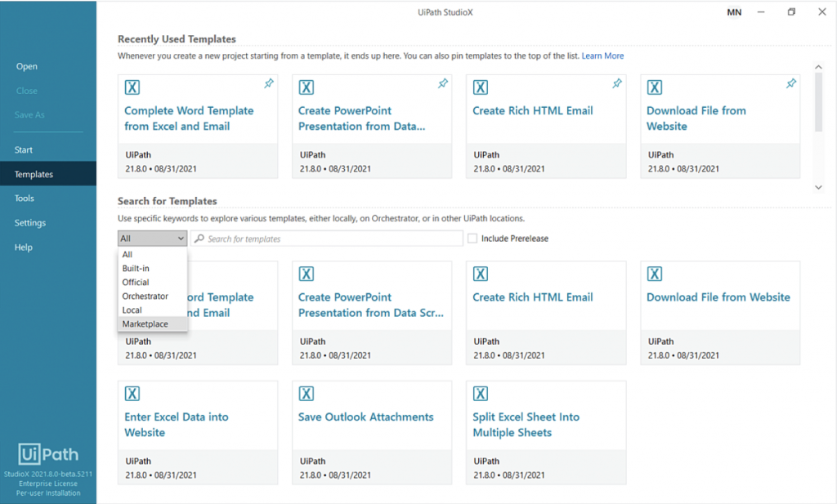The image size is (837, 504).
Task: Minimize the StudioX window
Action: click(761, 12)
